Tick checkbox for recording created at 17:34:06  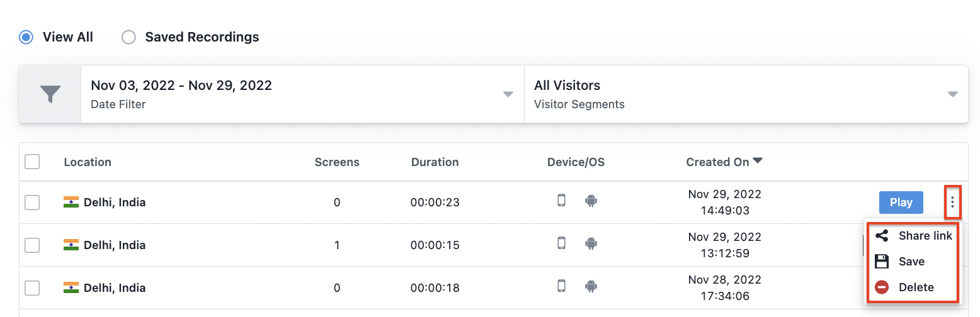(32, 288)
